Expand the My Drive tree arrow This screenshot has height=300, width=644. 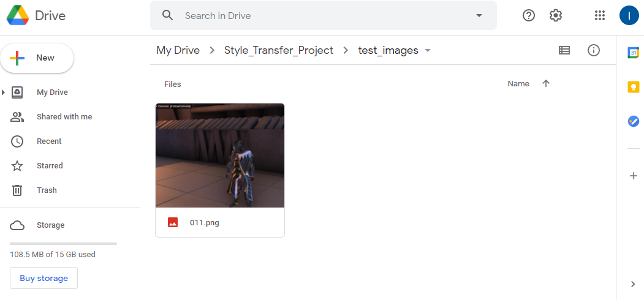(x=3, y=92)
